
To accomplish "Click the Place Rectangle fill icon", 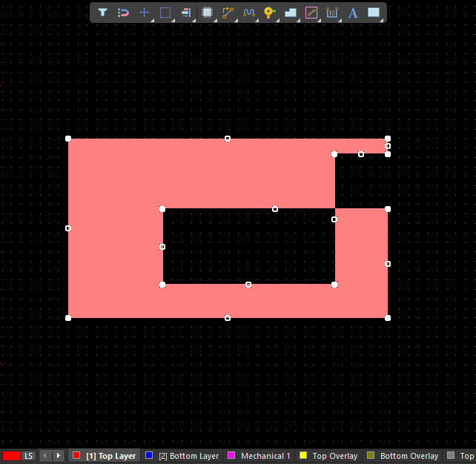I will tap(374, 13).
